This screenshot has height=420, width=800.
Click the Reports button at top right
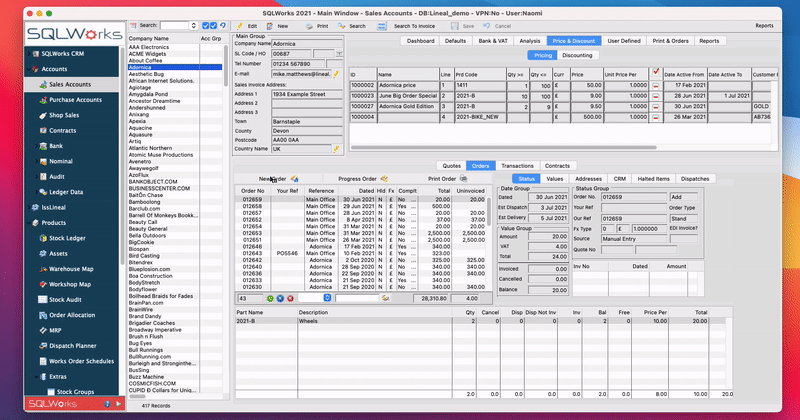(764, 25)
